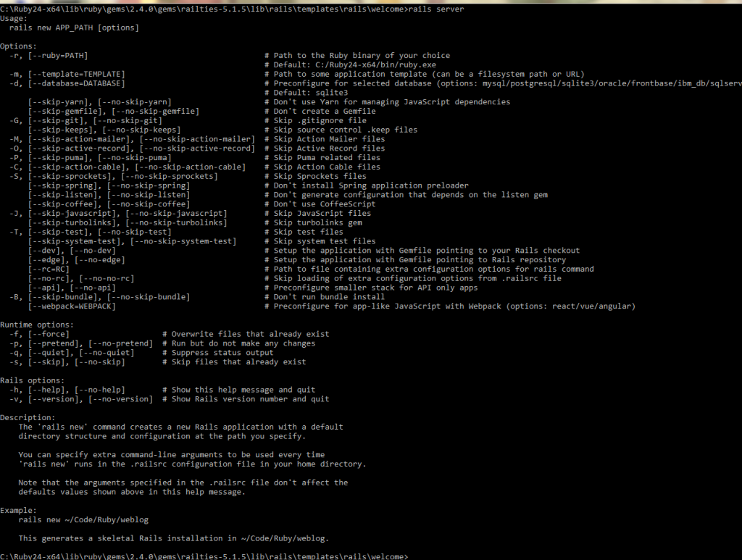742x560 pixels.
Task: Click 'This generates a skeletal Rails installation' line
Action: [x=174, y=538]
